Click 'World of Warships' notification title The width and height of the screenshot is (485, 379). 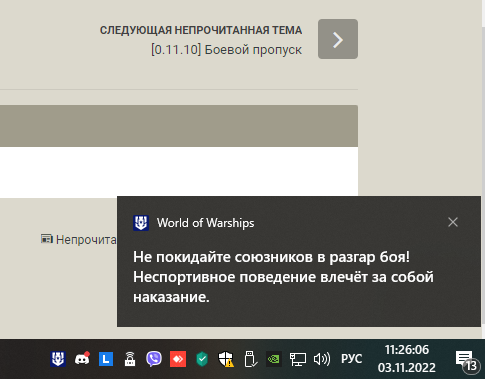pos(205,223)
